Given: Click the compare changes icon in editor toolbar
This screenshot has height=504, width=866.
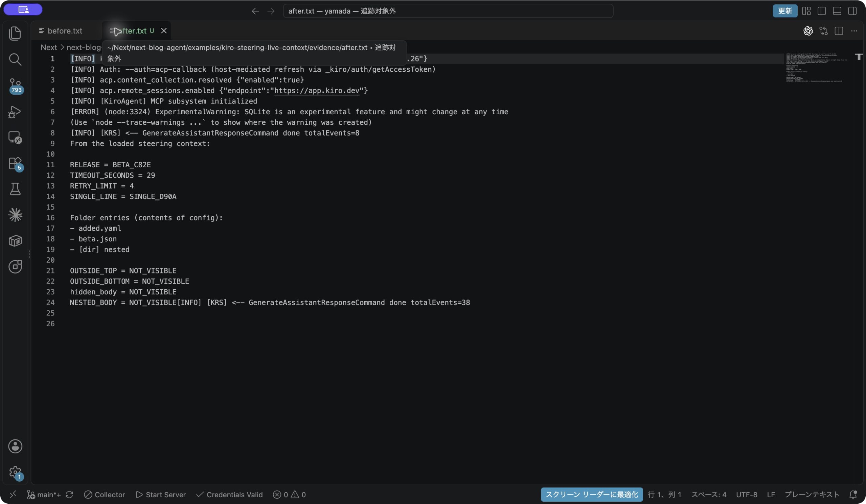Looking at the screenshot, I should tap(823, 31).
